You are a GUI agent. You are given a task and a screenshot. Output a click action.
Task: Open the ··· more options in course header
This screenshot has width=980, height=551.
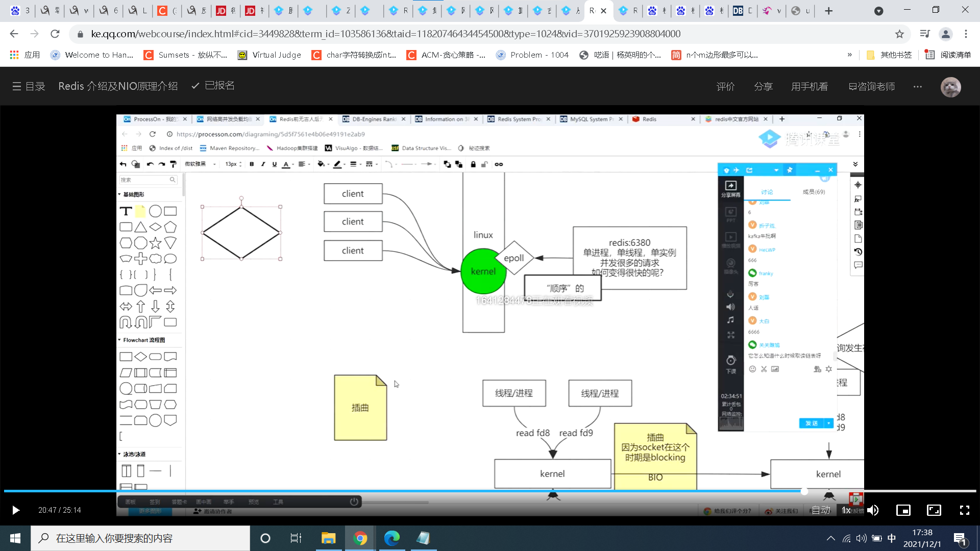tap(918, 87)
